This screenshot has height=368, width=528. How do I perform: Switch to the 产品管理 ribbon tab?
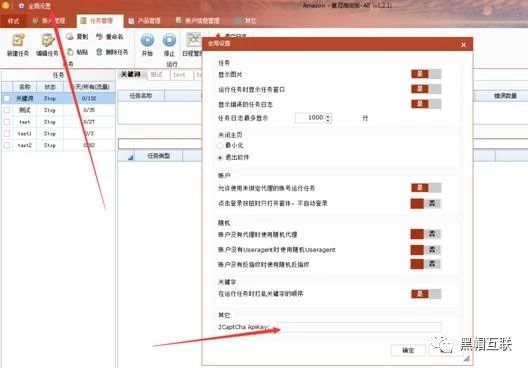coord(144,21)
